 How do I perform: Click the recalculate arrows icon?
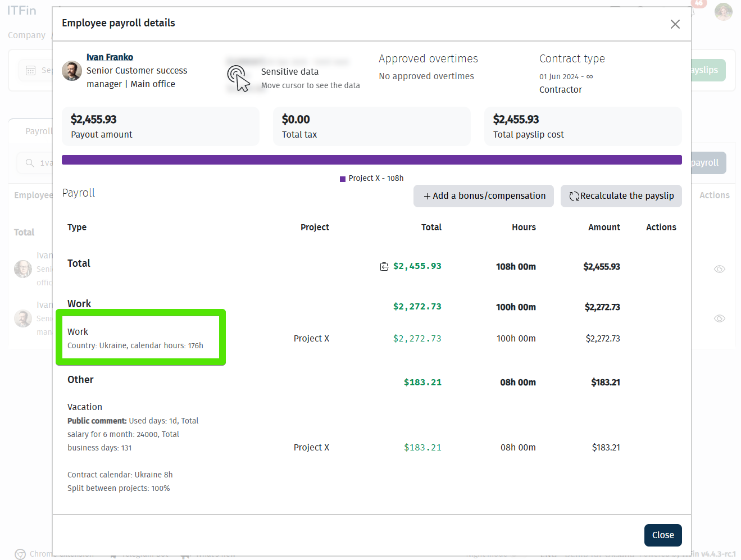tap(574, 196)
